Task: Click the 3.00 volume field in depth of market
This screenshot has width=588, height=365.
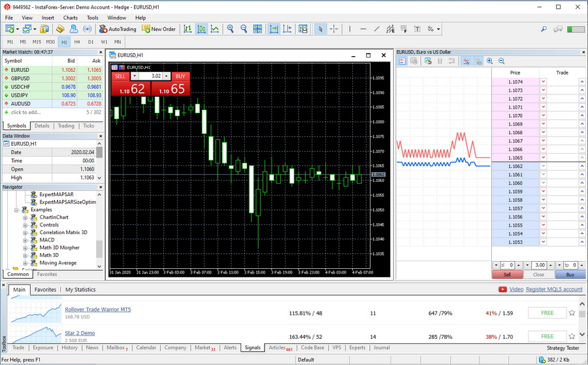Action: tap(539, 265)
